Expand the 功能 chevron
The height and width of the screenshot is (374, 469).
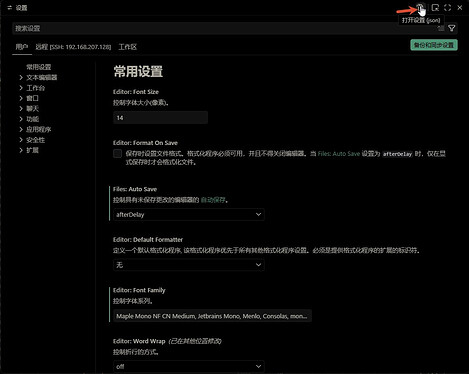click(x=21, y=119)
